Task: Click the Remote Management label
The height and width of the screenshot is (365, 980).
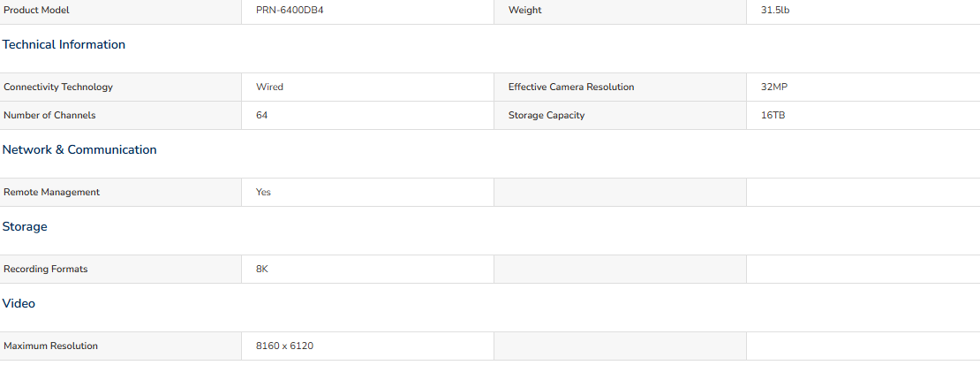Action: 52,192
